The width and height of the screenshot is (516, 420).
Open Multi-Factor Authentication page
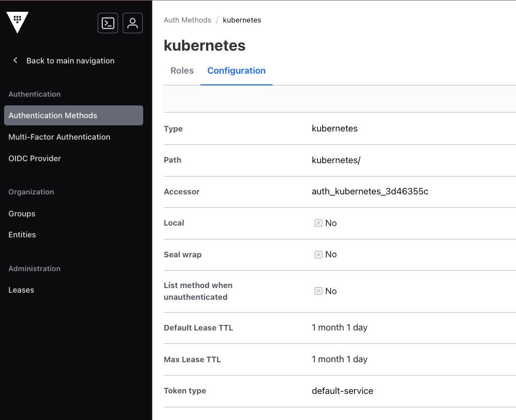(59, 137)
